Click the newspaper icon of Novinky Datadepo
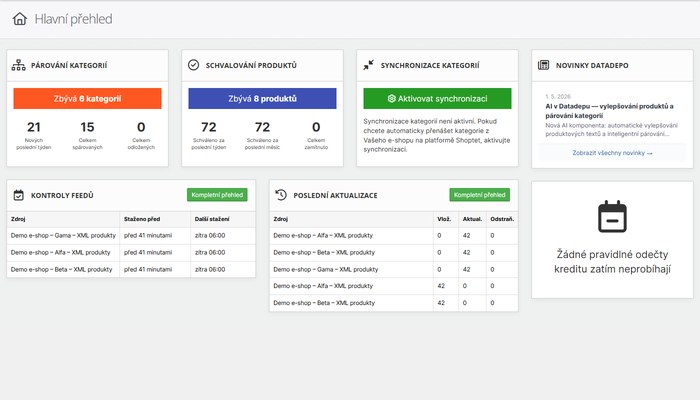The width and height of the screenshot is (700, 400). point(543,65)
